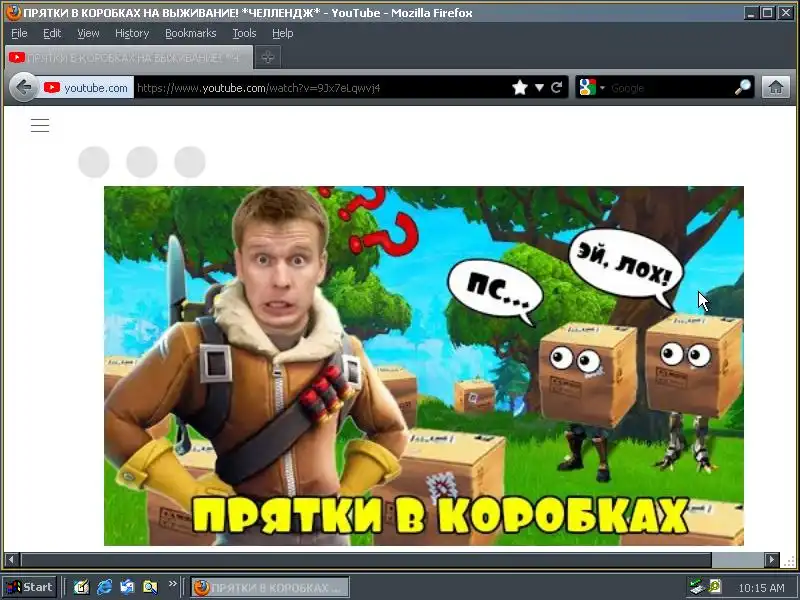Click Show Desktop quick launch icon

click(x=81, y=587)
